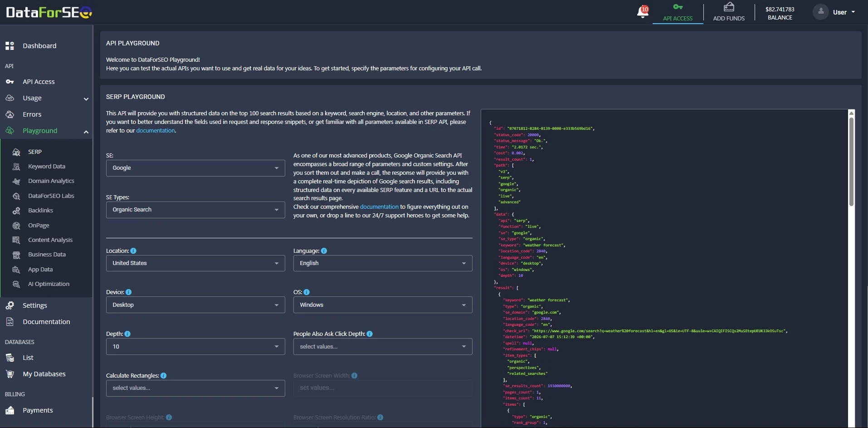
Task: Click the AI Optimization icon in sidebar
Action: coord(16,284)
